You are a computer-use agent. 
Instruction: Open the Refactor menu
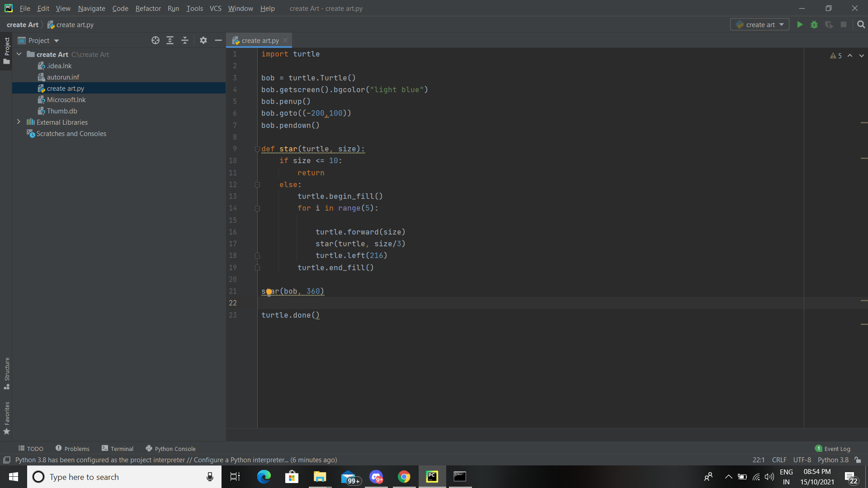tap(148, 9)
